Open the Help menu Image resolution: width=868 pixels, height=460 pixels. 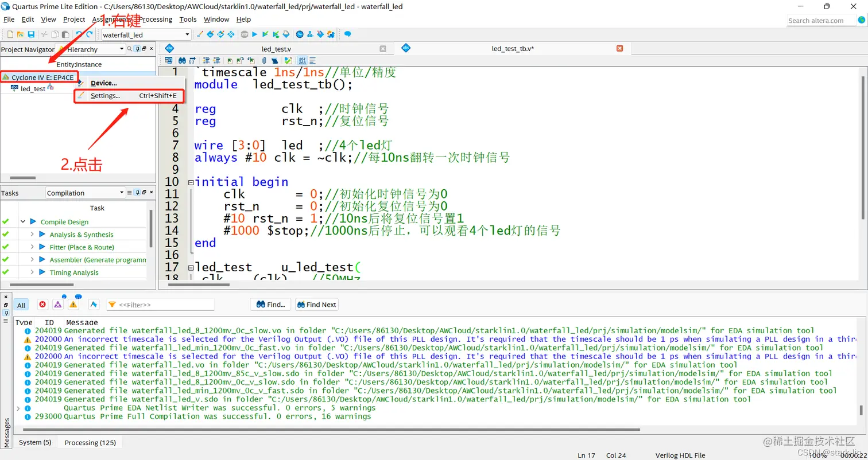pos(243,19)
